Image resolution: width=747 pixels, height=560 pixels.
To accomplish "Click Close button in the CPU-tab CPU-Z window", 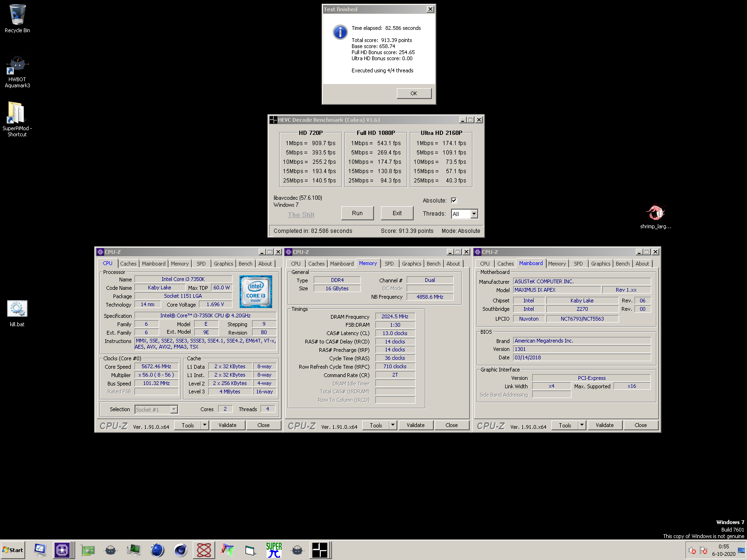I will pyautogui.click(x=263, y=425).
